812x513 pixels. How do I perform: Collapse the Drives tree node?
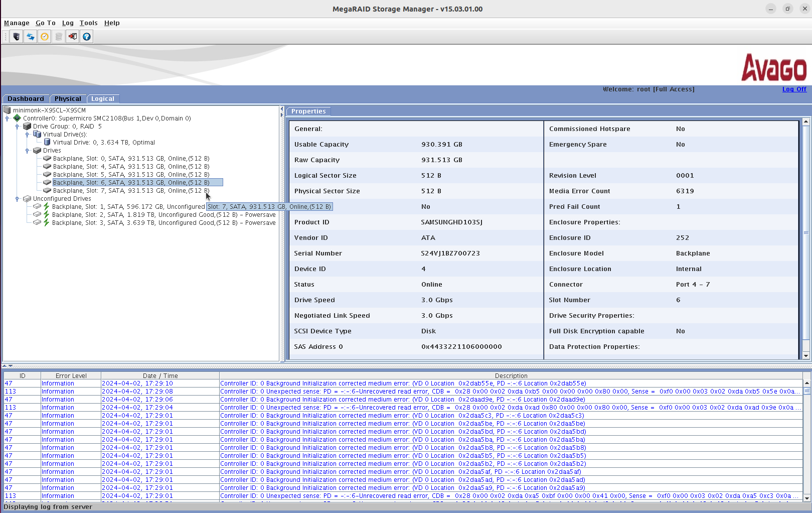tap(27, 151)
